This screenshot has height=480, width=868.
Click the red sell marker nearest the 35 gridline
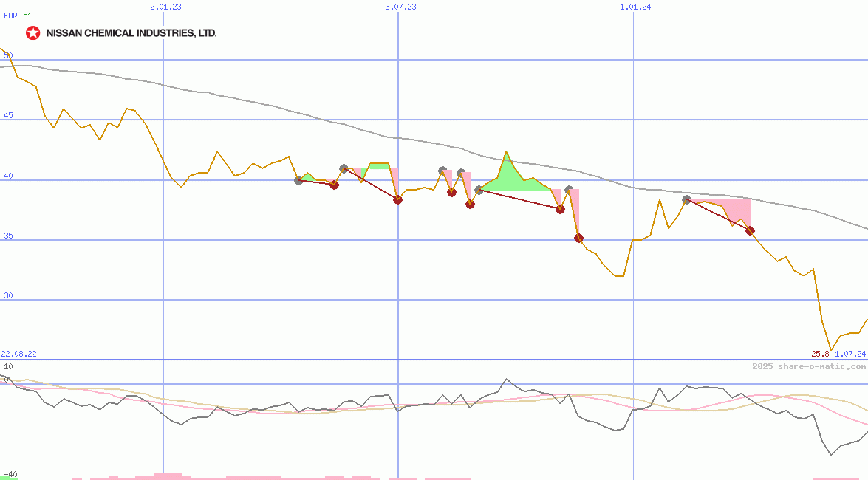click(578, 238)
